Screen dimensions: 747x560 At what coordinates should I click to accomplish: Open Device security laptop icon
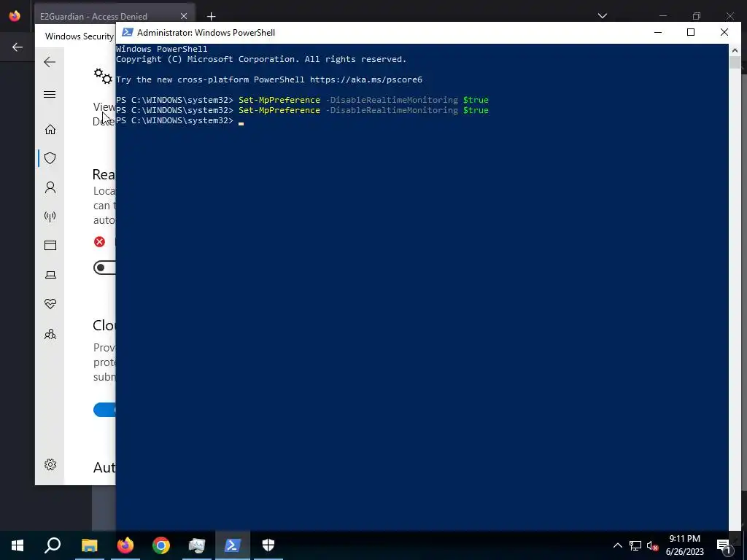pyautogui.click(x=50, y=275)
